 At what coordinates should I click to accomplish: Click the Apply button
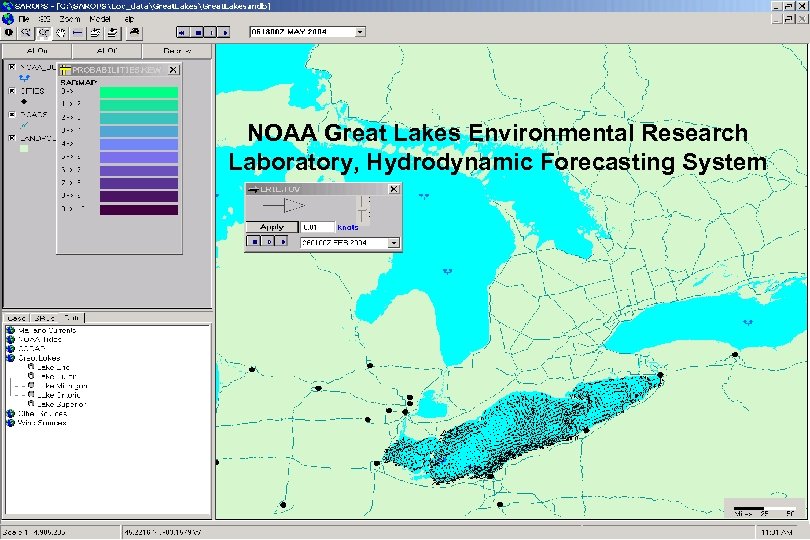pyautogui.click(x=272, y=227)
